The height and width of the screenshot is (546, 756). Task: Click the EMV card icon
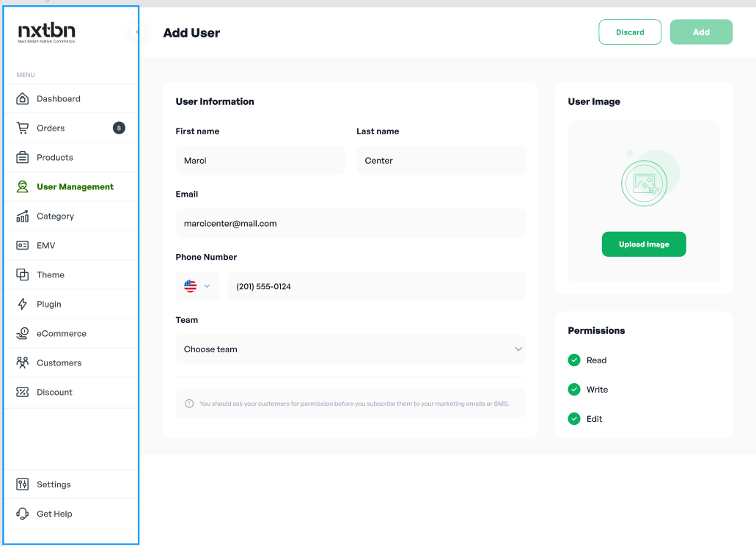(x=23, y=246)
